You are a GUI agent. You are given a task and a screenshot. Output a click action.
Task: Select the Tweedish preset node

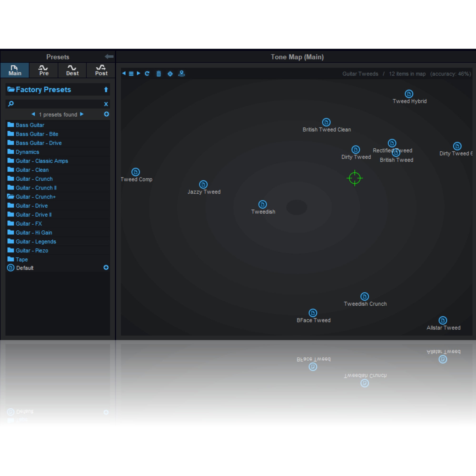tap(263, 204)
